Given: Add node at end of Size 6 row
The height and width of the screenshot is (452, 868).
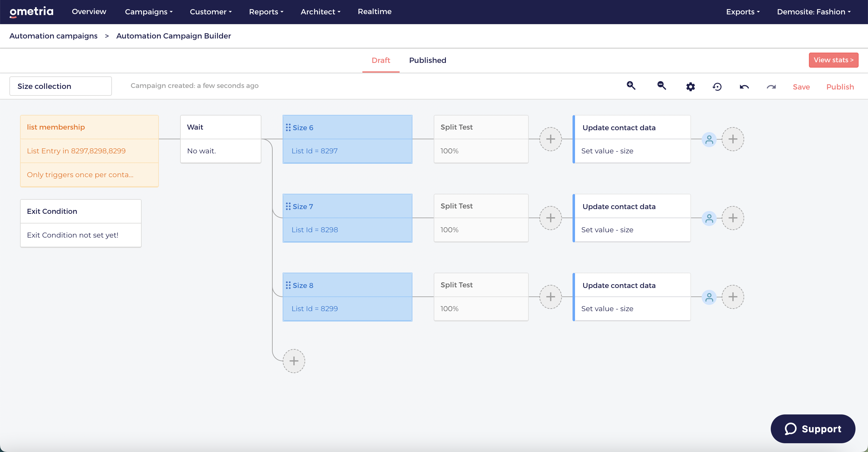Looking at the screenshot, I should click(733, 139).
